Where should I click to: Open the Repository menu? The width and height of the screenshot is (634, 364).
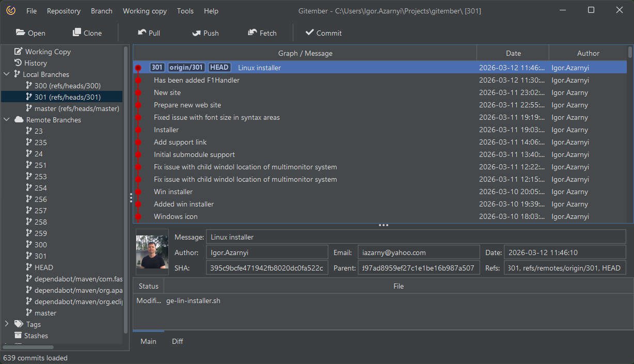pyautogui.click(x=64, y=11)
